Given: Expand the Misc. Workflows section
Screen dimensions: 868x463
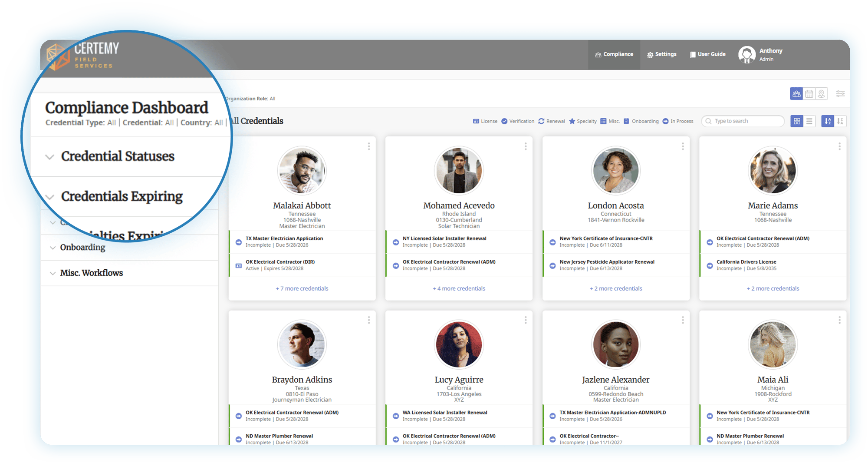Looking at the screenshot, I should coord(91,273).
